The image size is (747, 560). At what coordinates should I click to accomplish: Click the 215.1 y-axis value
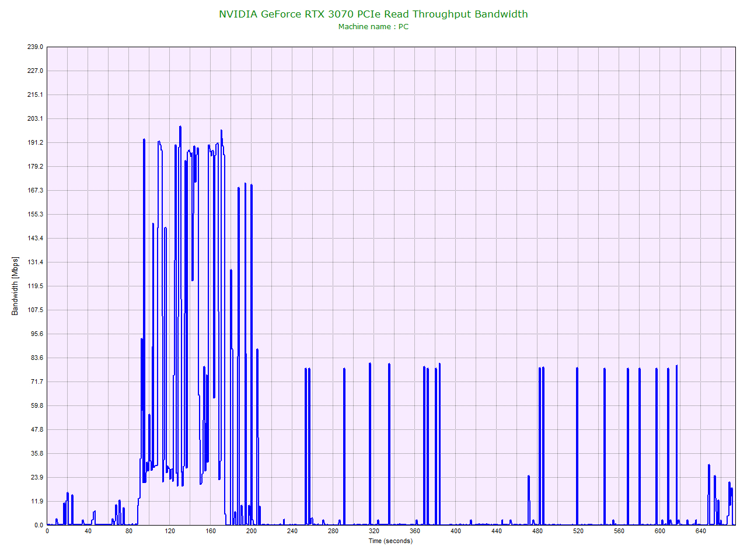36,94
